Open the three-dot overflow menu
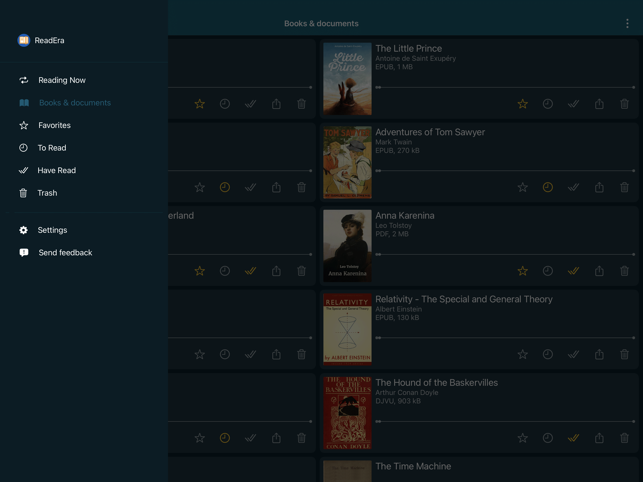 [627, 23]
